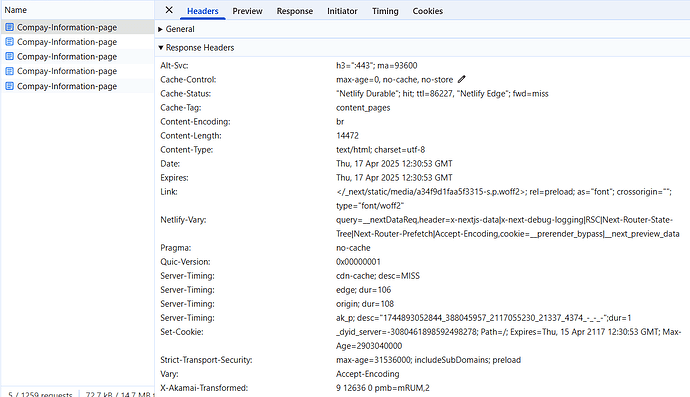Click the Strict-Transport-Security header name
The width and height of the screenshot is (690, 397).
pos(206,360)
